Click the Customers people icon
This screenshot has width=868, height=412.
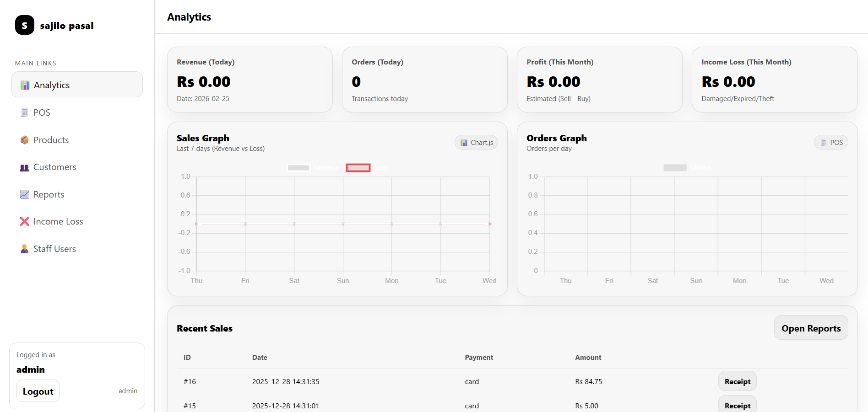(x=24, y=167)
